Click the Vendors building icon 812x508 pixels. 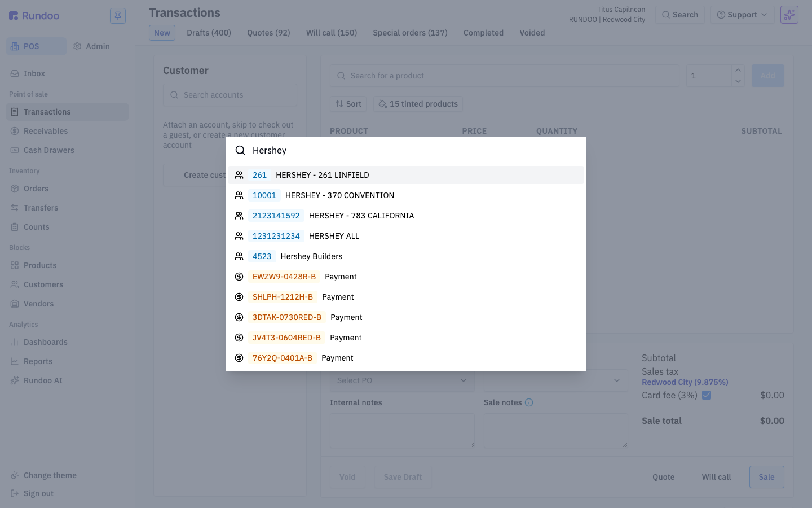point(15,304)
